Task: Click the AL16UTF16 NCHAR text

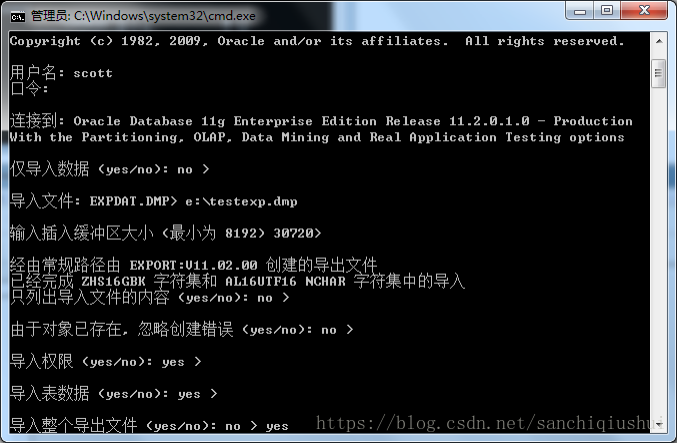Action: pos(285,282)
